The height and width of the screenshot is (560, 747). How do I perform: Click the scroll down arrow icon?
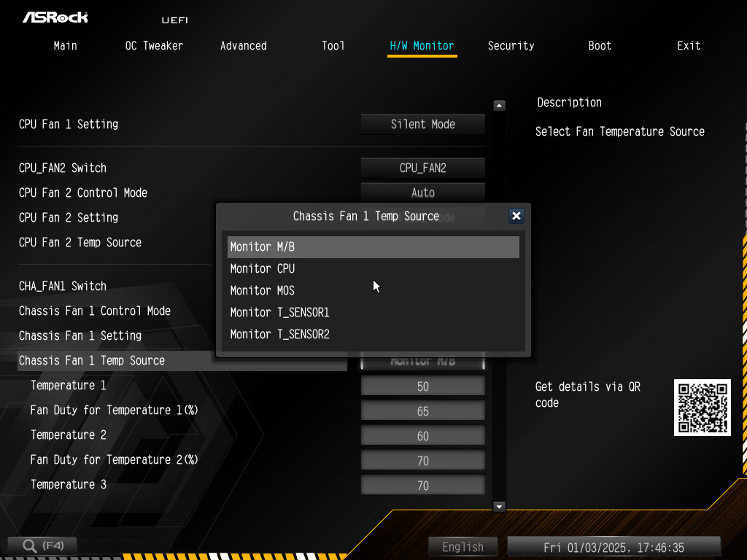click(x=499, y=506)
